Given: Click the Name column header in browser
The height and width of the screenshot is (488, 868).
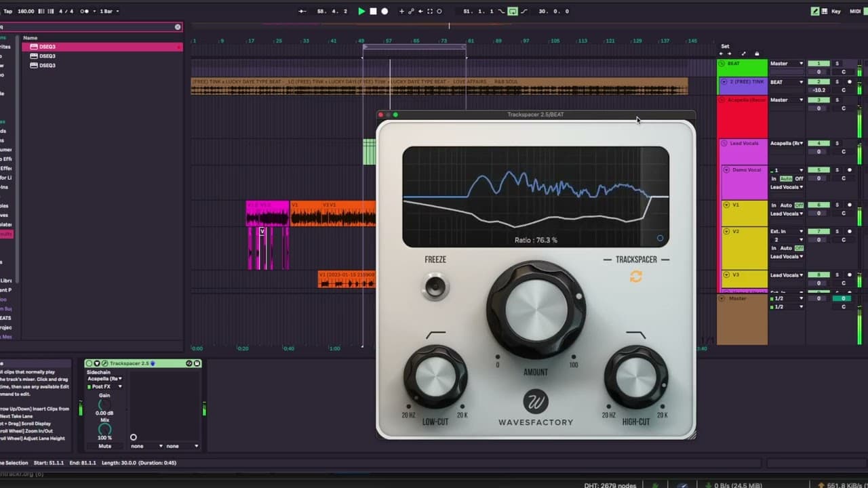Looking at the screenshot, I should (31, 38).
